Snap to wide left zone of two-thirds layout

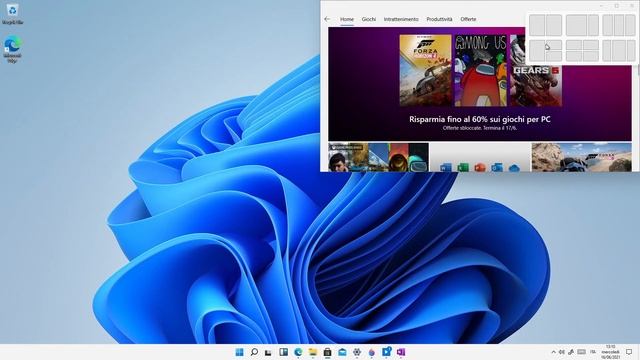tap(576, 25)
